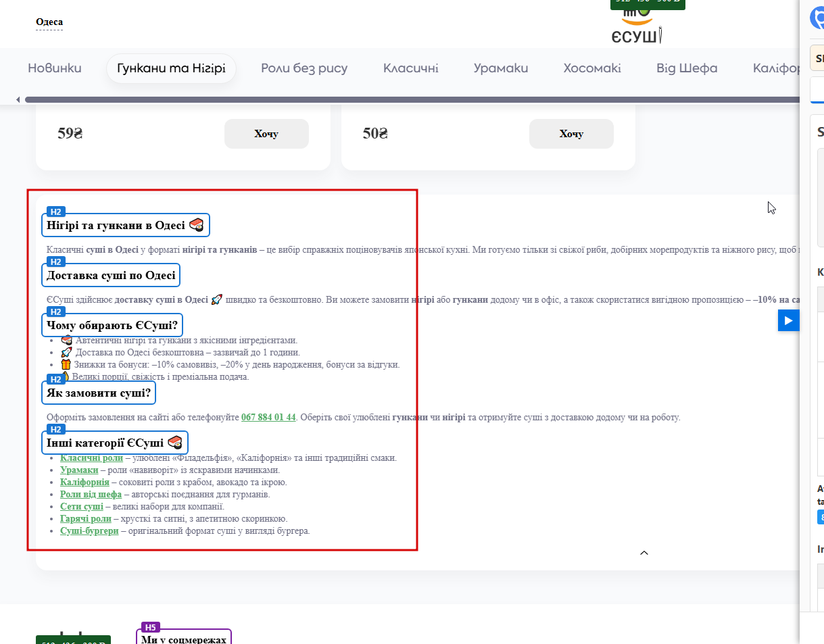Click Хочу button for the 59₴ item
Image resolution: width=824 pixels, height=644 pixels.
[266, 134]
